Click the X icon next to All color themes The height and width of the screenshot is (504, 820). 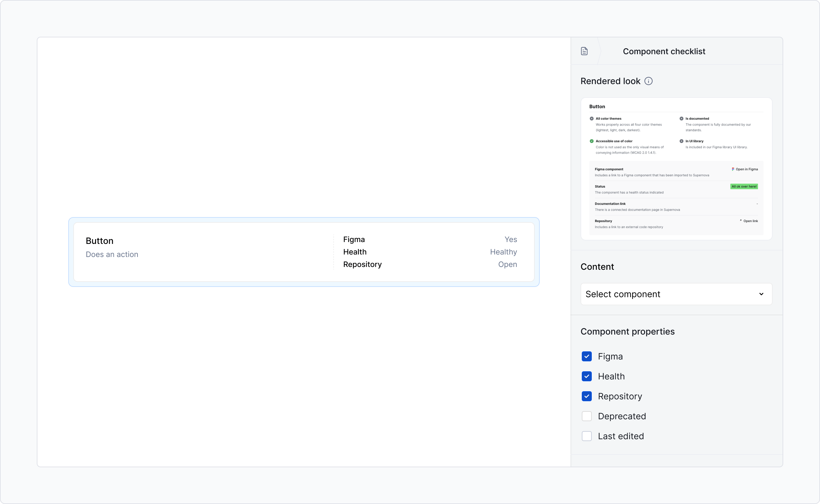[x=591, y=119]
